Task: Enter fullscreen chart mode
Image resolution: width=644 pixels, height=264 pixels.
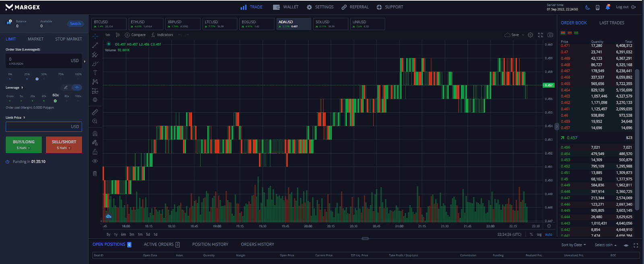Action: coord(541,35)
